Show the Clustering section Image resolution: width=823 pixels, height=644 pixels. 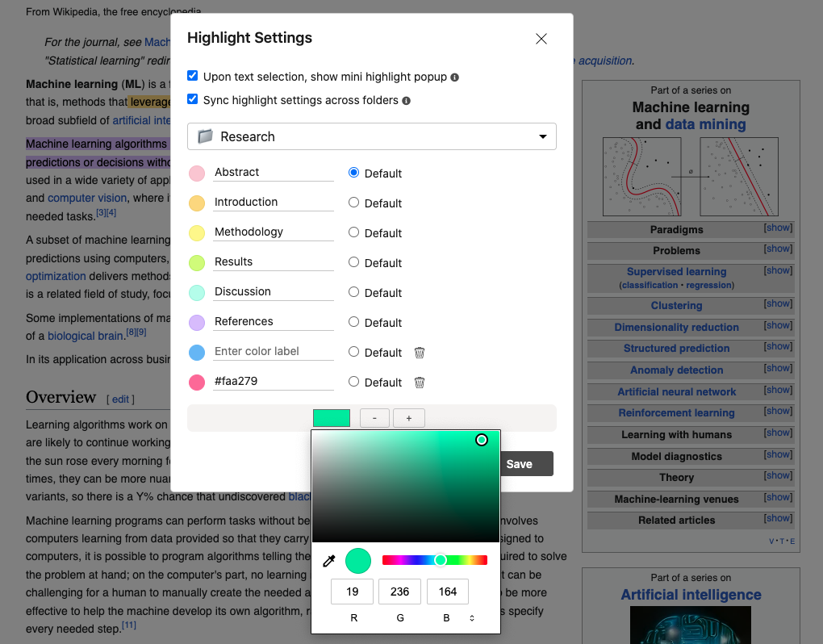click(x=778, y=304)
